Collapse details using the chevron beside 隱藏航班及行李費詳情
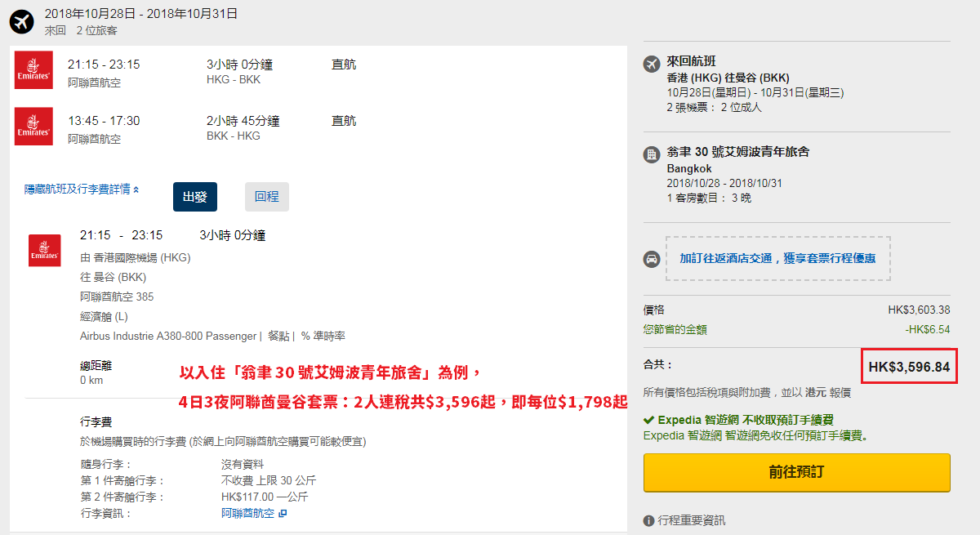Viewport: 980px width, 535px height. click(136, 189)
